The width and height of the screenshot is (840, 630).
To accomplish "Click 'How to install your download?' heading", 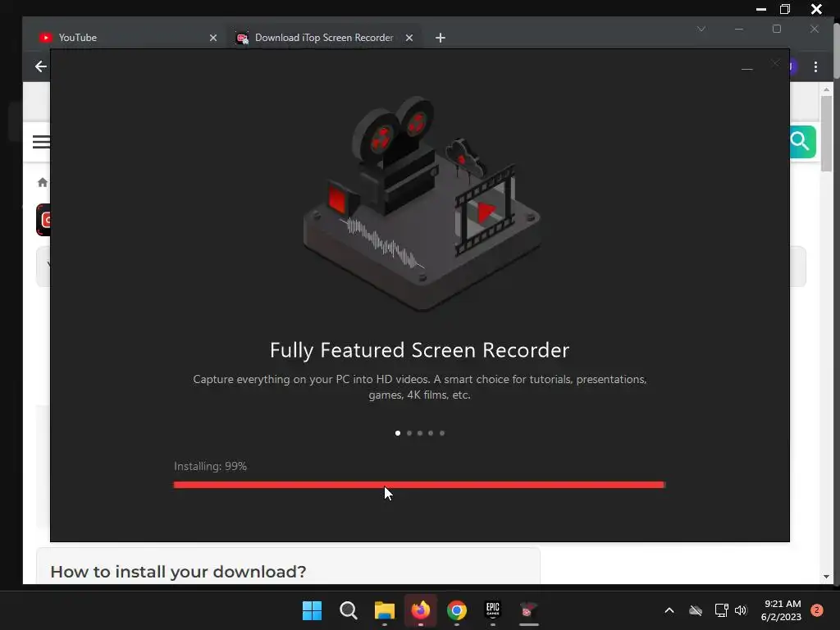I will [178, 572].
